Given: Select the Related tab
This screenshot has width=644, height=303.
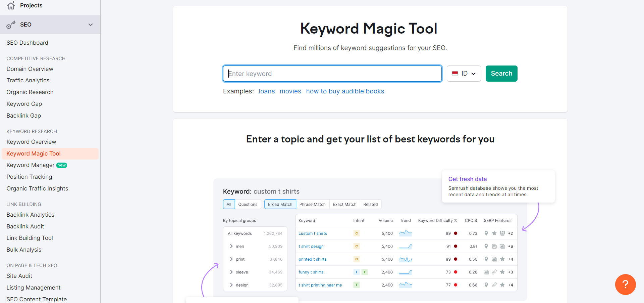Looking at the screenshot, I should click(371, 204).
